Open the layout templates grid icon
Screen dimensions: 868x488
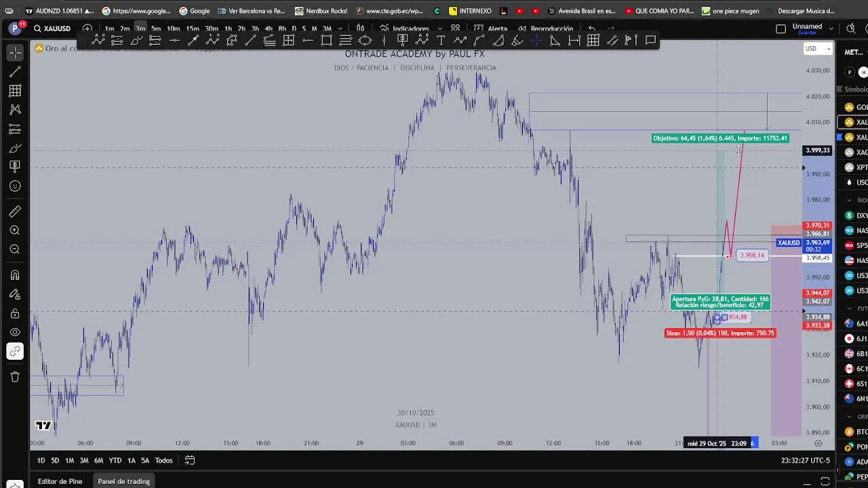(455, 28)
